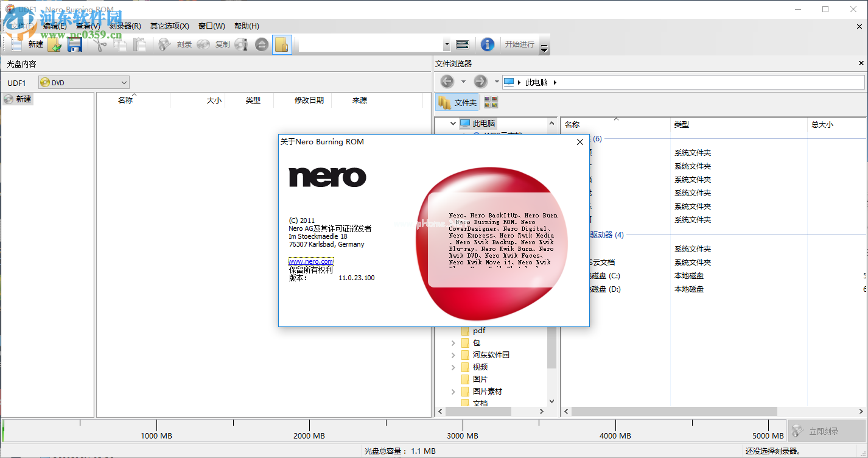Expand the 图片素材 folder node

[x=453, y=392]
